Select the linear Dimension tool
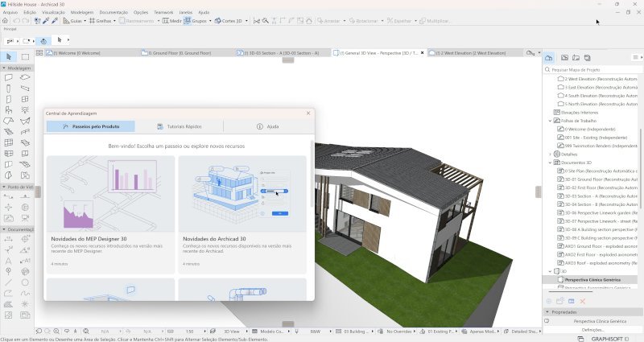The image size is (644, 342). [9, 239]
